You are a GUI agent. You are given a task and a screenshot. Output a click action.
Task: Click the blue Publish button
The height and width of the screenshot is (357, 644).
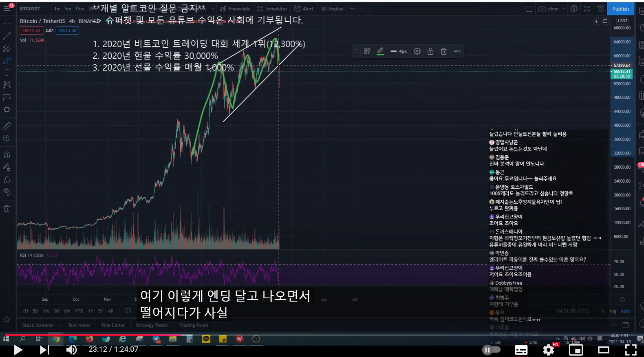point(620,9)
